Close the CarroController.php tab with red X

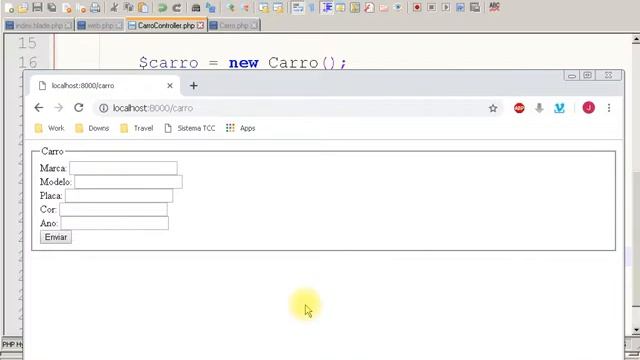[x=200, y=25]
